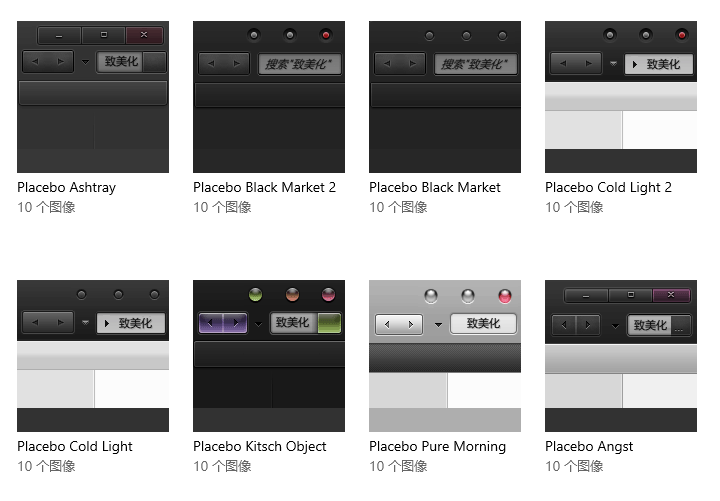Image resolution: width=720 pixels, height=501 pixels.
Task: Click dropdown arrow in Placebo Pure Morning preview
Action: tap(438, 325)
